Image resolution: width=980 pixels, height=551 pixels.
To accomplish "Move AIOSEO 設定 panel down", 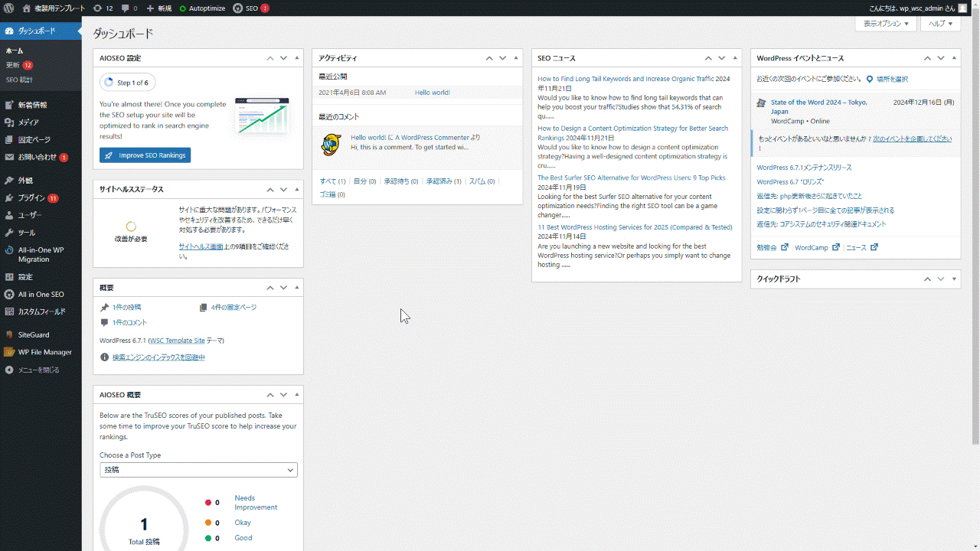I will pos(283,58).
